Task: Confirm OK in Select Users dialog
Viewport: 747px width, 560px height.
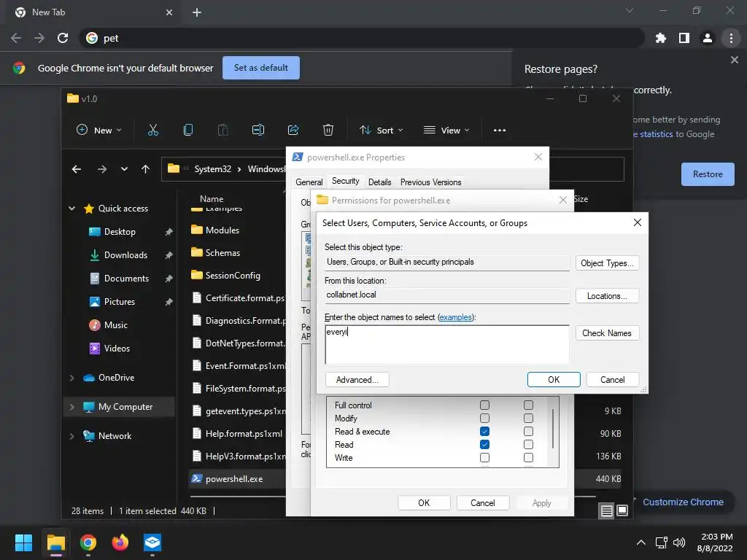Action: tap(554, 380)
